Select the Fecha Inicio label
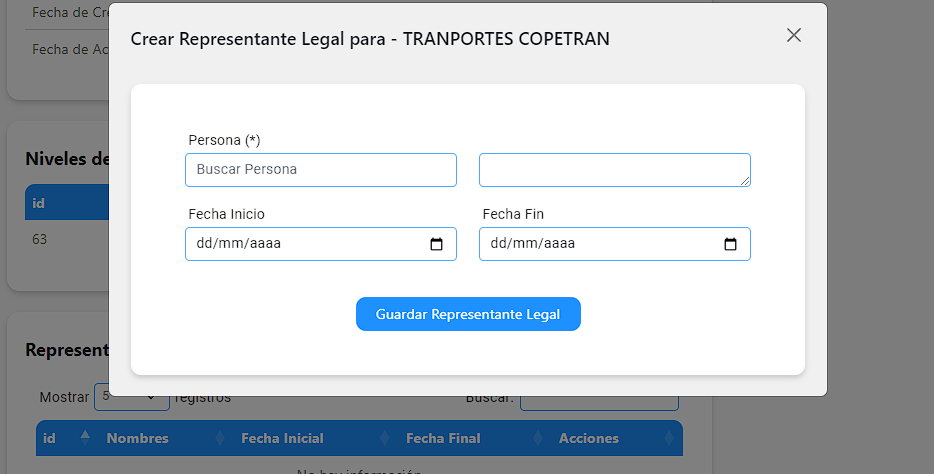Viewport: 934px width, 474px height. coord(226,214)
